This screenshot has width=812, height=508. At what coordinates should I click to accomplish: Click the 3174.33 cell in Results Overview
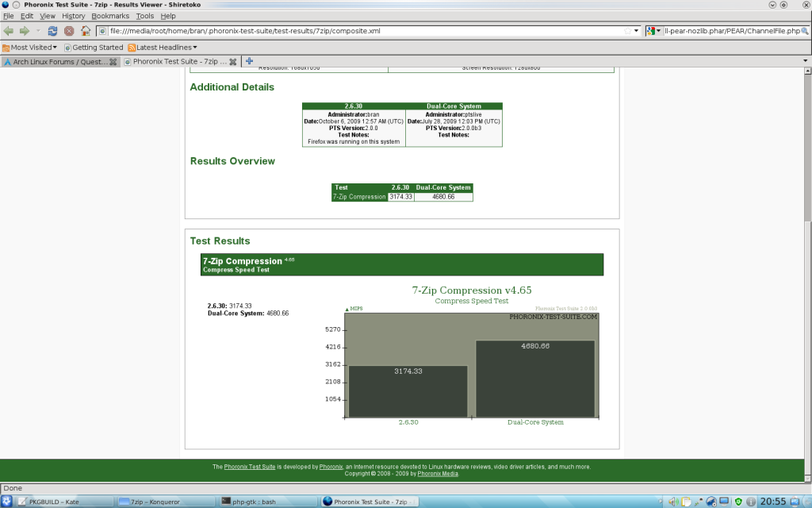pos(400,197)
